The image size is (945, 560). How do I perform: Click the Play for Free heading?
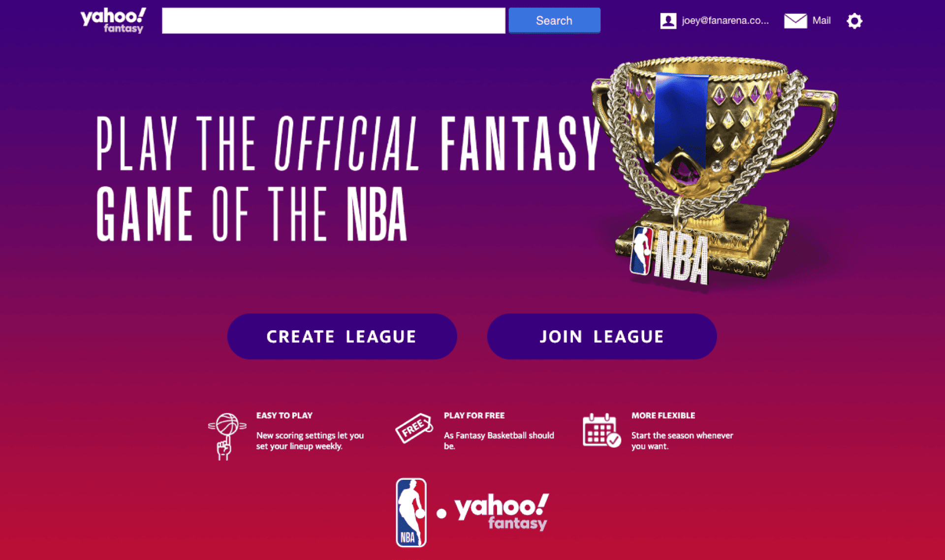(x=474, y=415)
